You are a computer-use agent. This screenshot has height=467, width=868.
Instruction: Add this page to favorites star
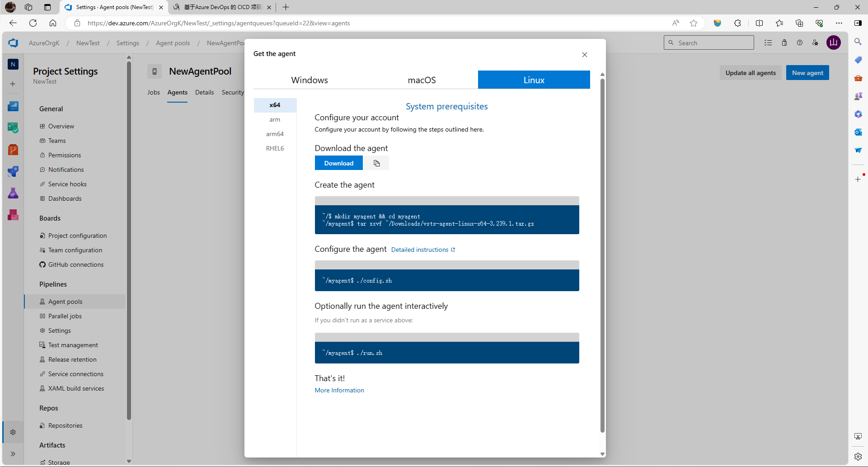click(x=694, y=23)
